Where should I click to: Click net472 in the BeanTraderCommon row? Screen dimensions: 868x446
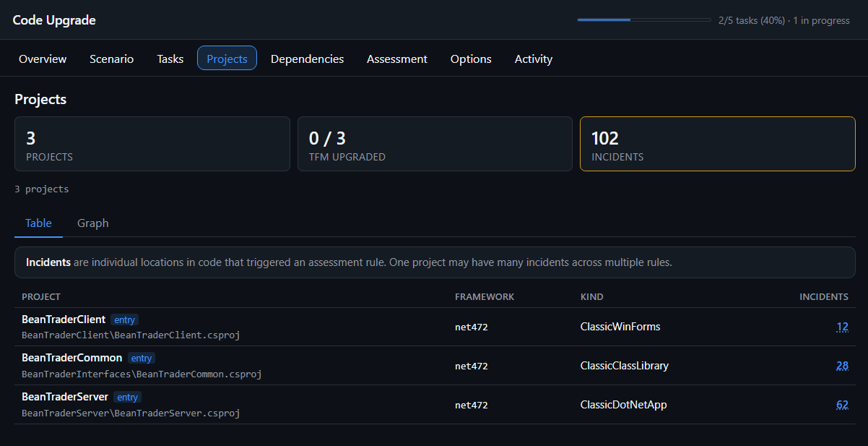[472, 366]
